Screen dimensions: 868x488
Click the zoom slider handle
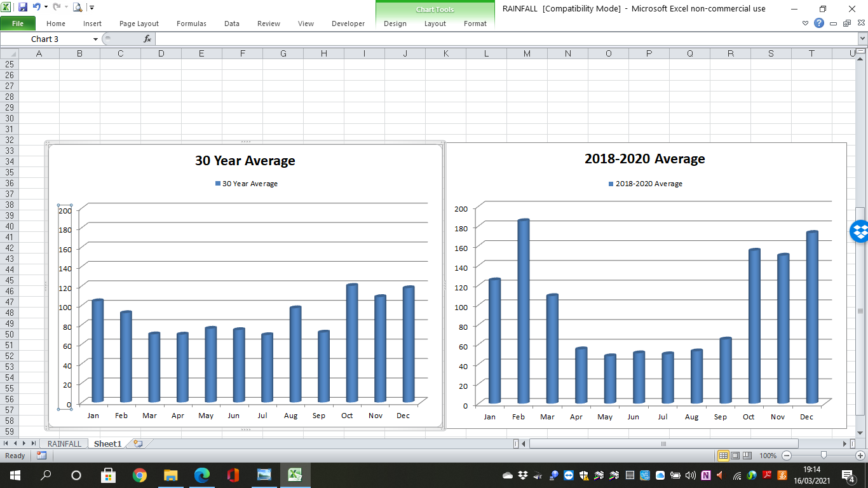click(824, 456)
